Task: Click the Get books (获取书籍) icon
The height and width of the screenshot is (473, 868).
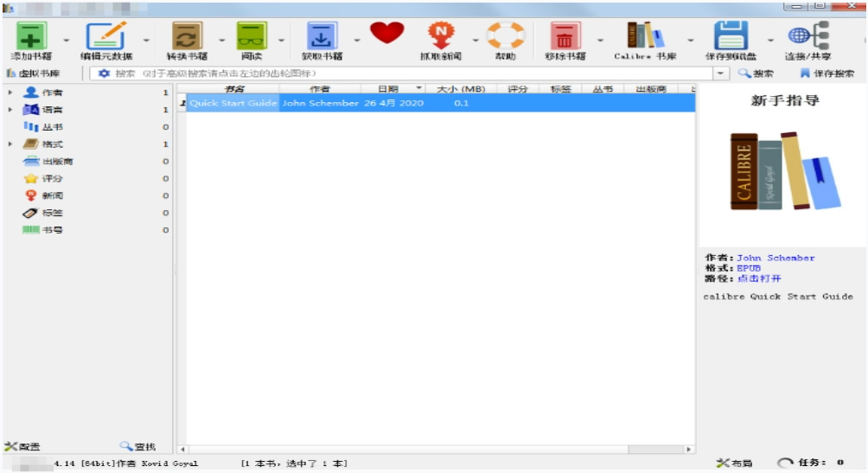Action: [322, 36]
